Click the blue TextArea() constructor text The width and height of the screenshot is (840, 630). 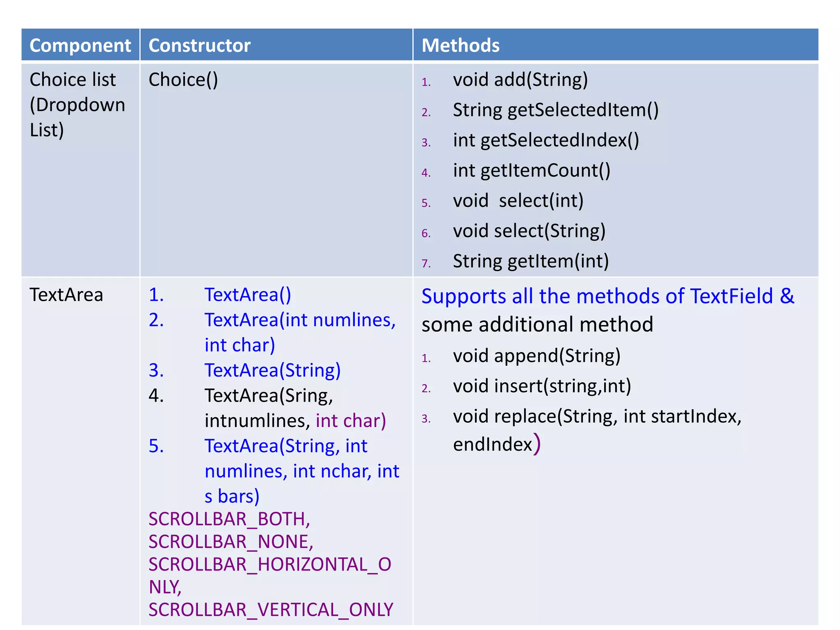pyautogui.click(x=248, y=295)
